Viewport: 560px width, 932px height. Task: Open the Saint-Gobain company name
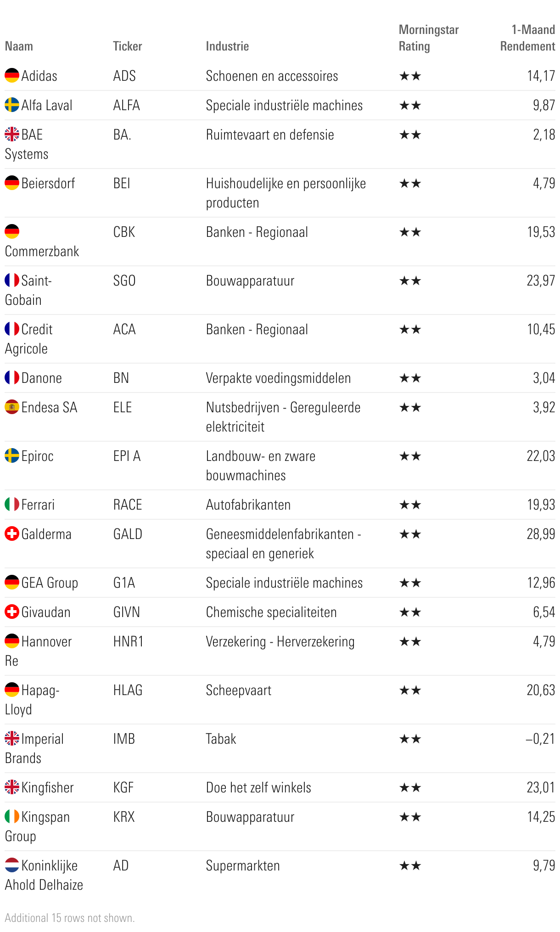[28, 290]
